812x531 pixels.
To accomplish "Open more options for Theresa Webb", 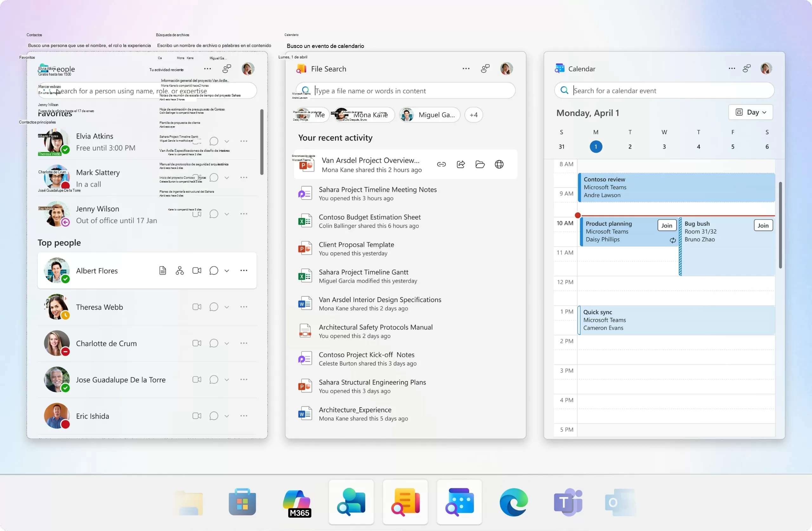I will (x=244, y=307).
